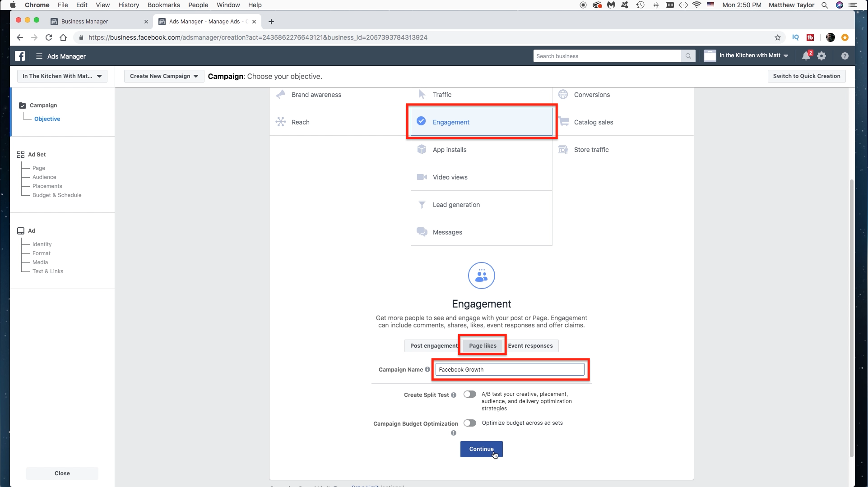Open the History menu

(x=129, y=5)
